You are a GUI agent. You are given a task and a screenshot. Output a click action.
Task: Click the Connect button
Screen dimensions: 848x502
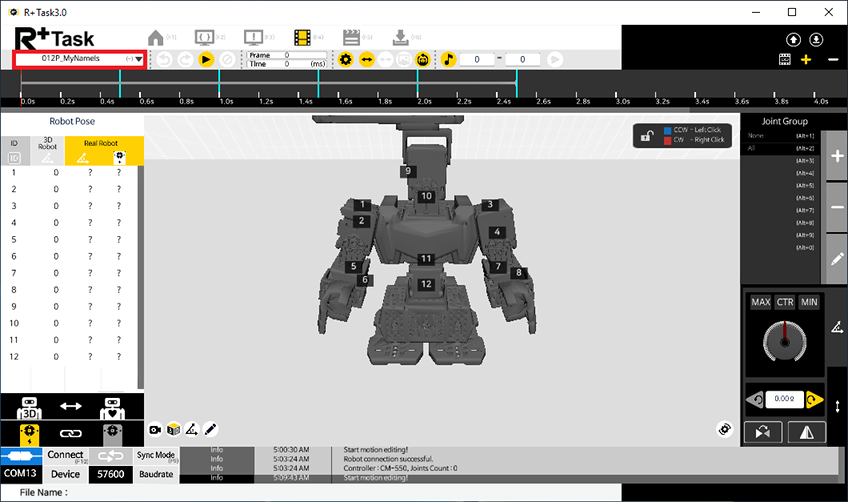click(65, 455)
